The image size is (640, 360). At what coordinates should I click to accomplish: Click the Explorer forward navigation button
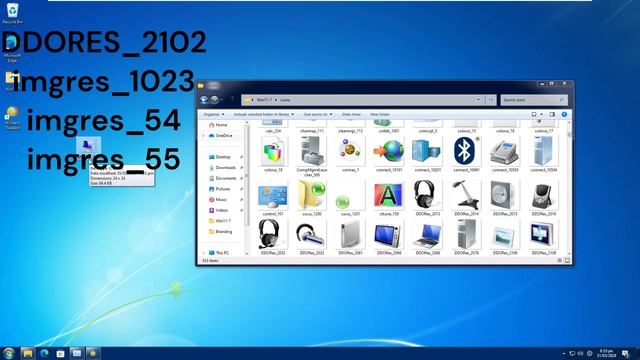(x=214, y=100)
